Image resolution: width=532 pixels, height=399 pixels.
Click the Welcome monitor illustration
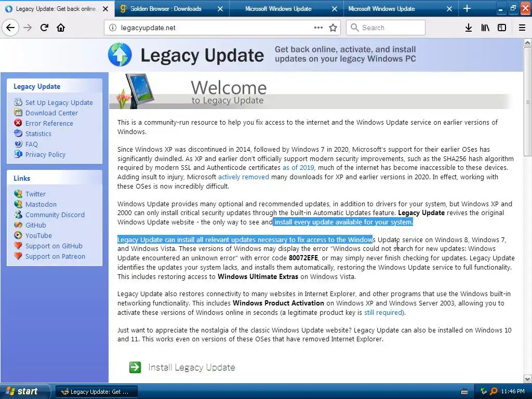tap(136, 91)
